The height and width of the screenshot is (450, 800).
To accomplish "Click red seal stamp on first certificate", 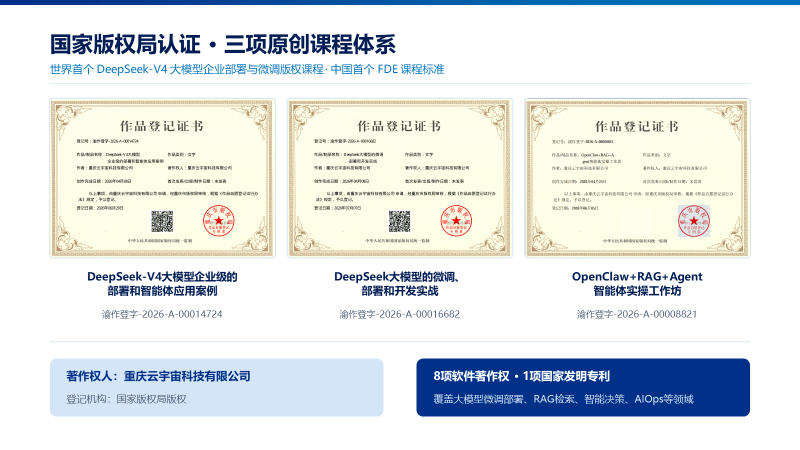I will point(219,221).
